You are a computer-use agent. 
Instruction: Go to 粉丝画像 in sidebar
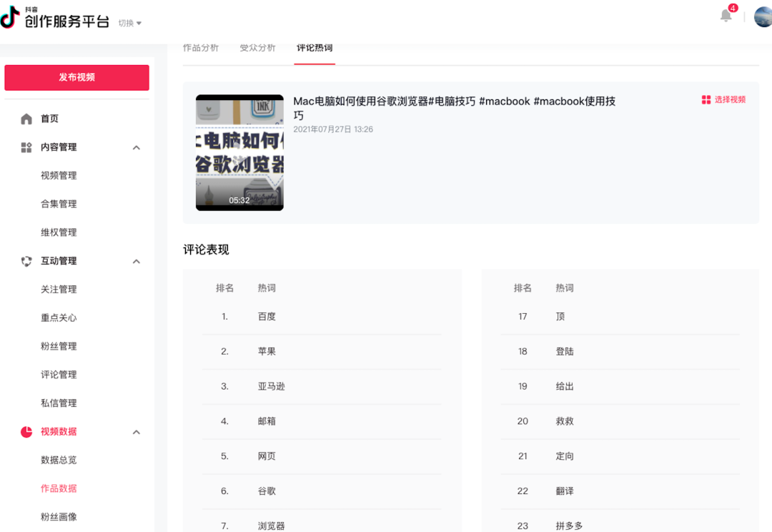[59, 517]
